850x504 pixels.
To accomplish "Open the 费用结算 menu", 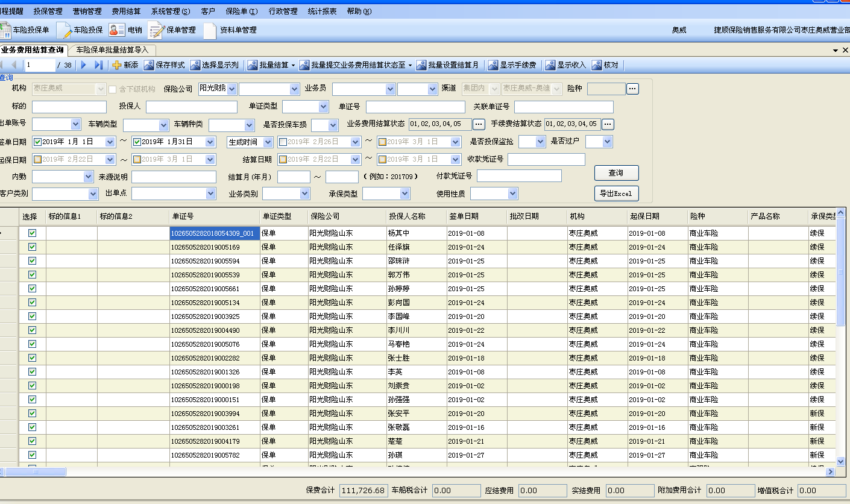I will 126,11.
